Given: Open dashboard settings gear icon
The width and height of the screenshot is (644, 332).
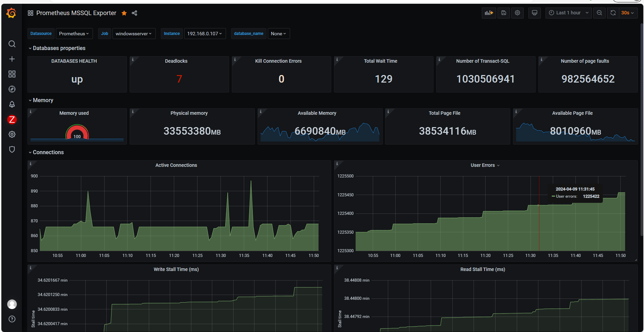Looking at the screenshot, I should coord(517,13).
